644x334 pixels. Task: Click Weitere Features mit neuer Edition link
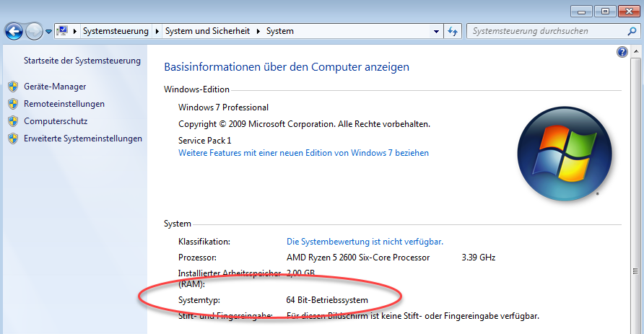[303, 153]
